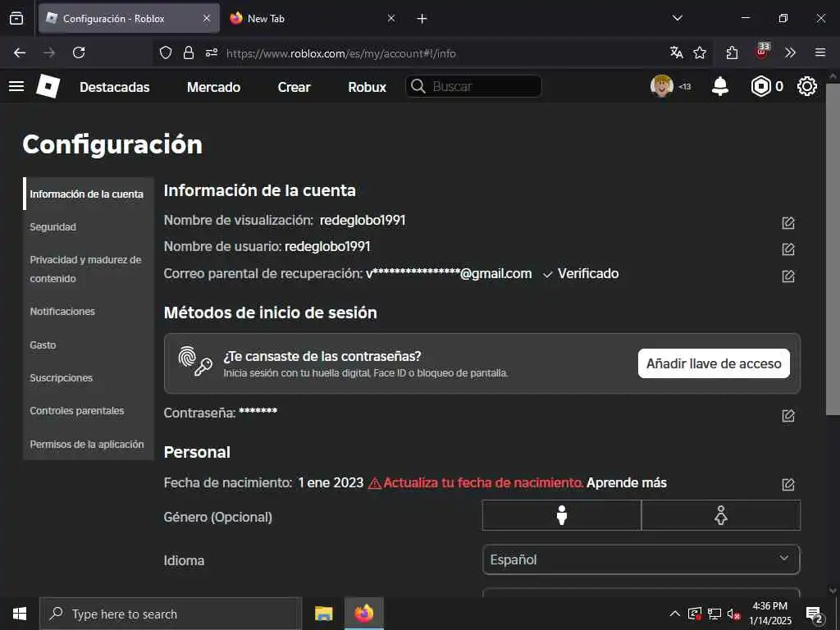Show hidden system tray icons

click(x=675, y=614)
